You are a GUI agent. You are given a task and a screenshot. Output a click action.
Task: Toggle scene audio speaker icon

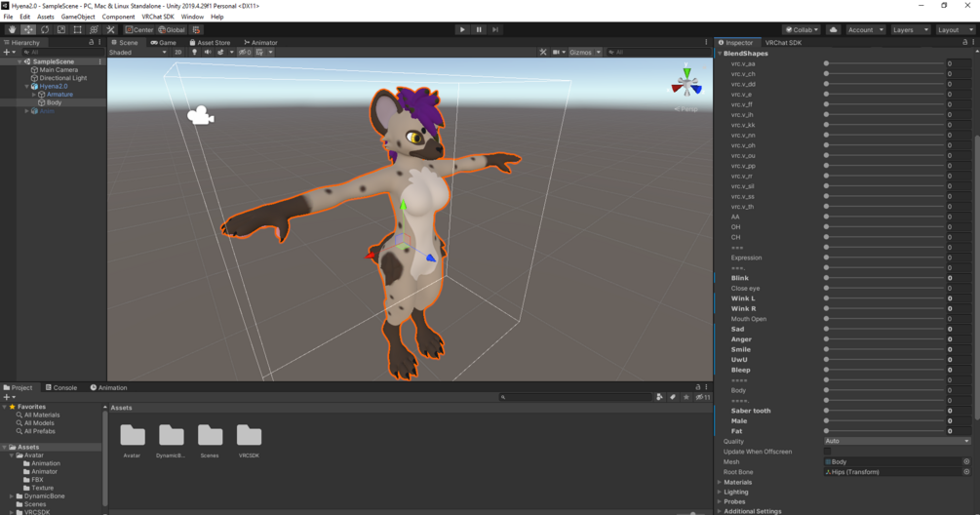[208, 52]
